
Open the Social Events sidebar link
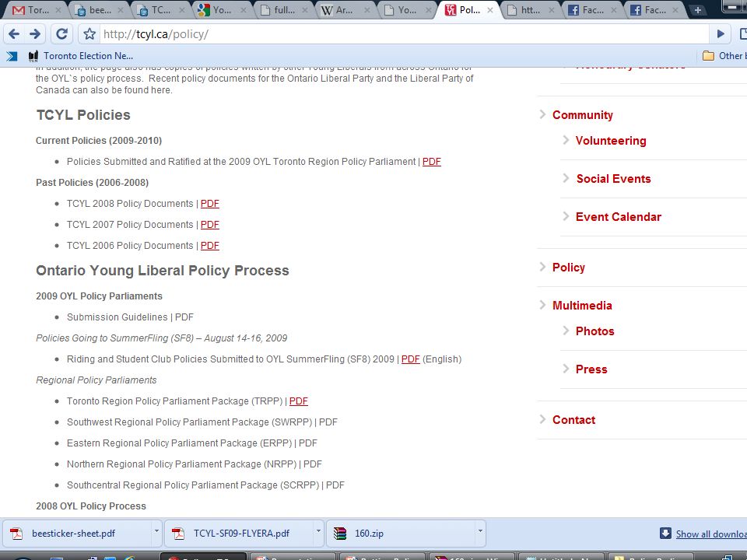pyautogui.click(x=614, y=179)
